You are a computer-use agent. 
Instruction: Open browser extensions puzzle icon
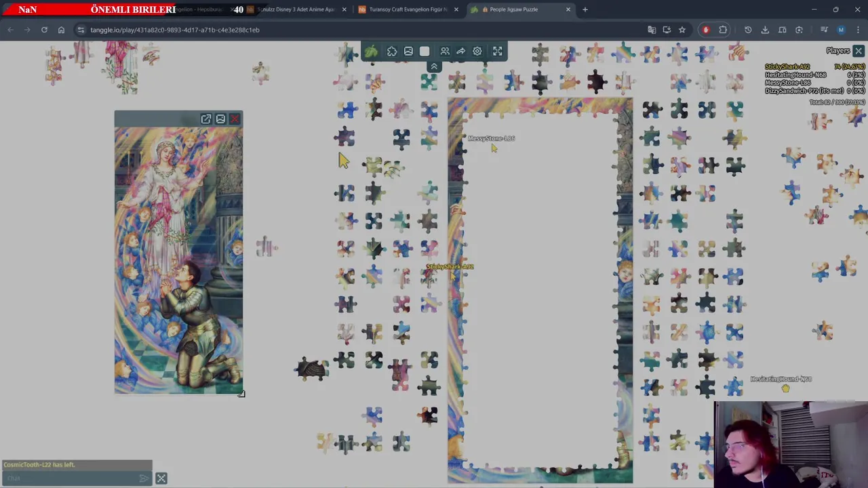(x=723, y=30)
